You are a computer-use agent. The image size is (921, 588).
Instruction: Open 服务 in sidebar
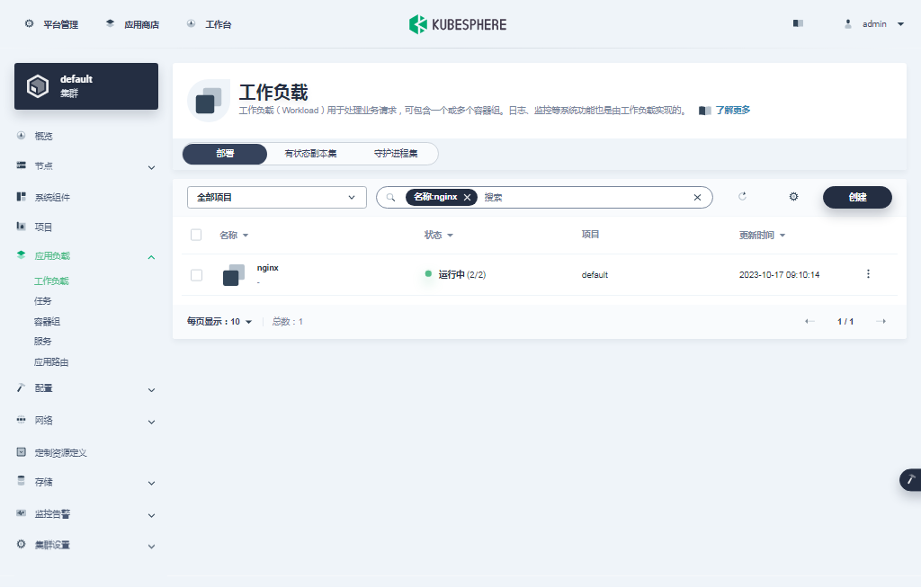point(43,341)
